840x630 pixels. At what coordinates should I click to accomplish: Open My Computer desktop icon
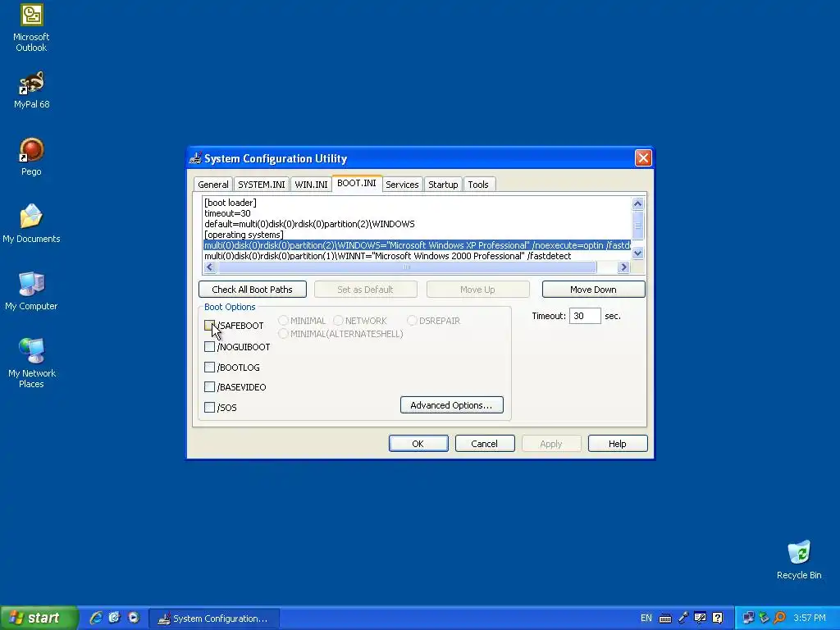coord(31,291)
